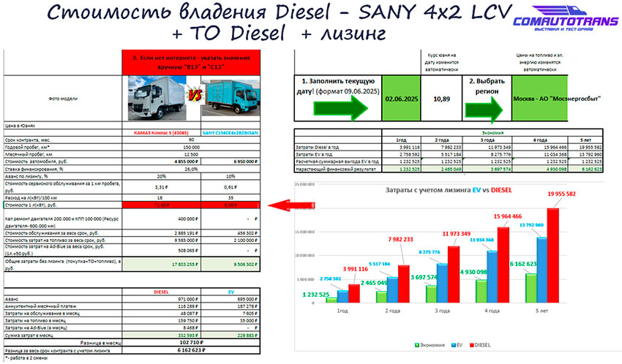Image resolution: width=622 pixels, height=364 pixels.
Task: Select the yuan rate cell 10,89
Action: [x=441, y=99]
